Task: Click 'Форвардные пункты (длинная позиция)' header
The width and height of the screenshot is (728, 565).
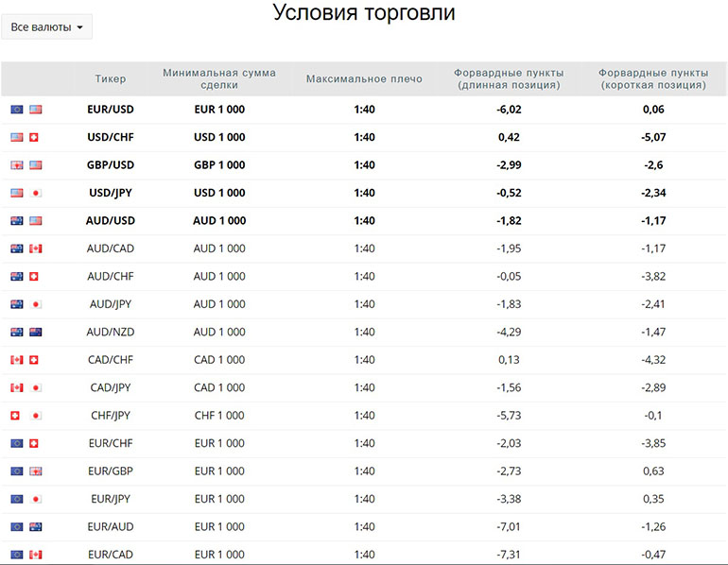Action: [509, 78]
